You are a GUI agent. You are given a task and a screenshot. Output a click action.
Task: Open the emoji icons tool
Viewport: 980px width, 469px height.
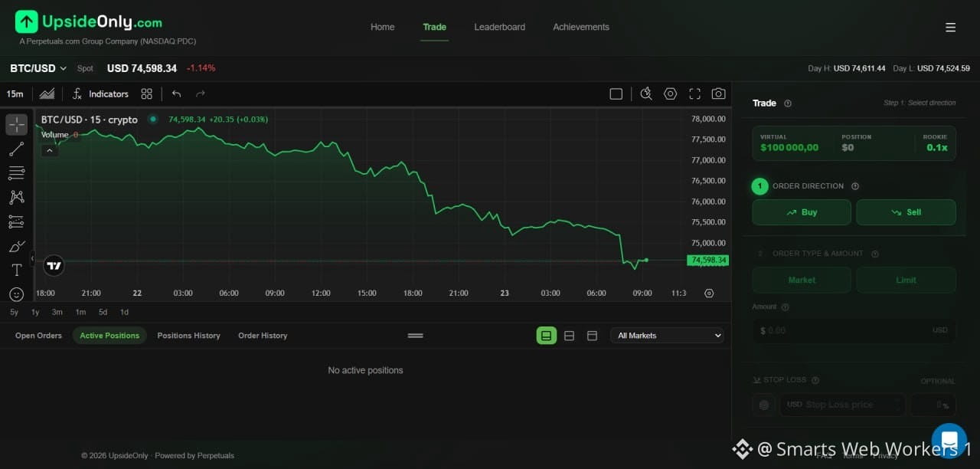[16, 294]
